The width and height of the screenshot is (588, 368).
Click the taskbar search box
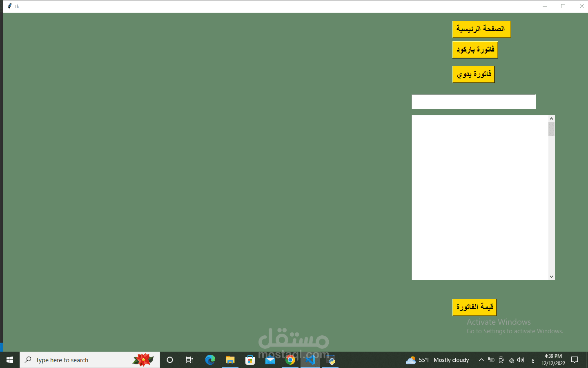click(90, 360)
